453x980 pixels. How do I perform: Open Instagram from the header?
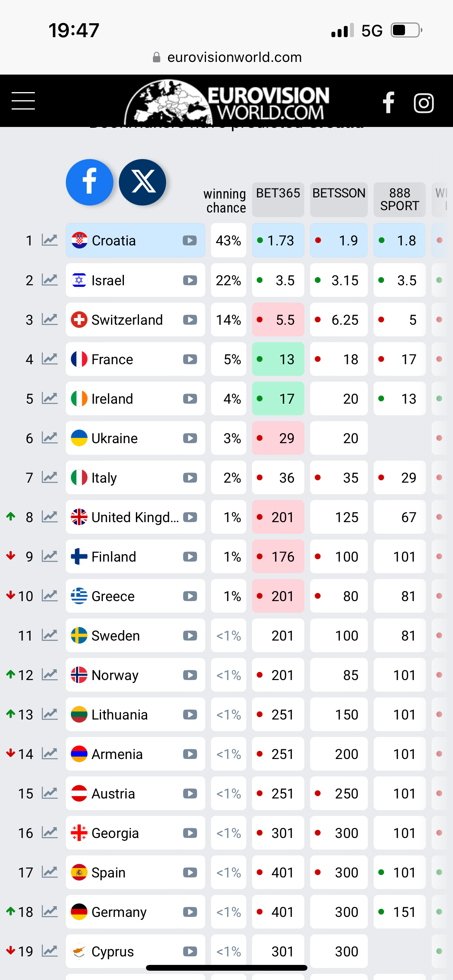point(424,103)
